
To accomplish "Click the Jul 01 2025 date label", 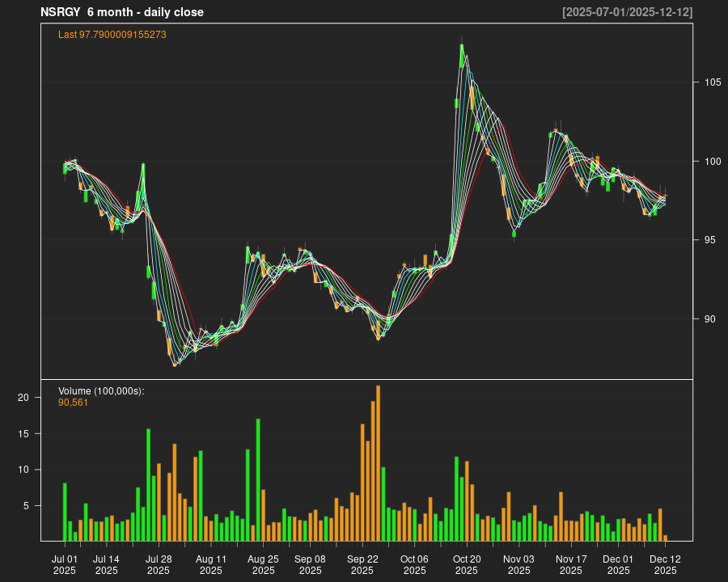I will pos(65,564).
